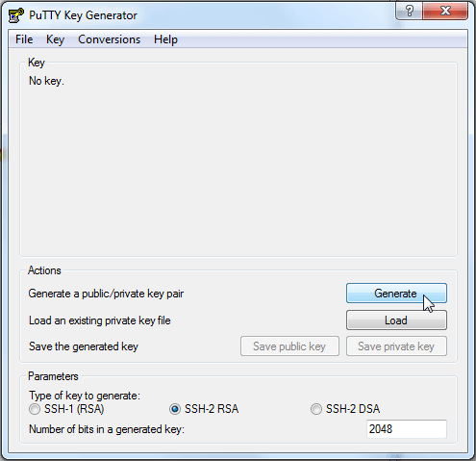Open the Key menu
This screenshot has height=461, width=476.
coord(55,39)
